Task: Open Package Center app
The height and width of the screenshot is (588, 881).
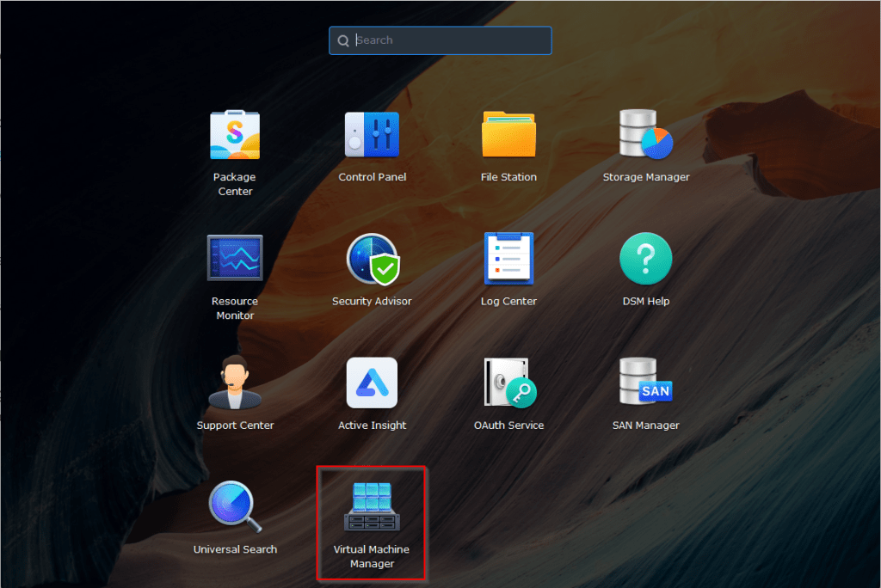Action: click(235, 135)
